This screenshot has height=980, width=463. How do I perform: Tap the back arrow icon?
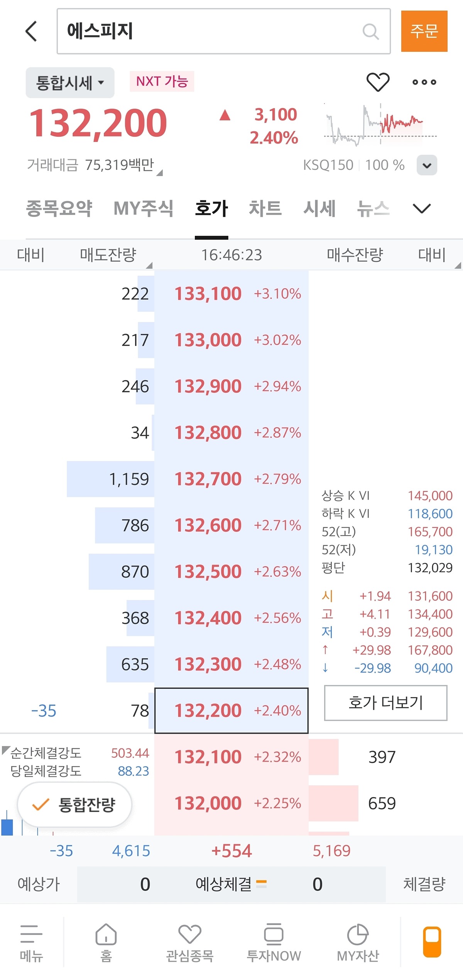point(32,31)
